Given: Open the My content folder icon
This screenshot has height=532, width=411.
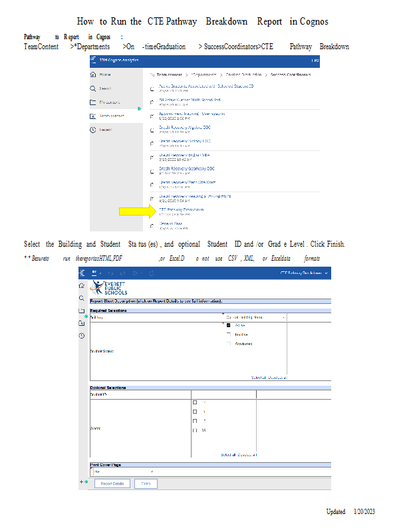Looking at the screenshot, I should click(93, 102).
